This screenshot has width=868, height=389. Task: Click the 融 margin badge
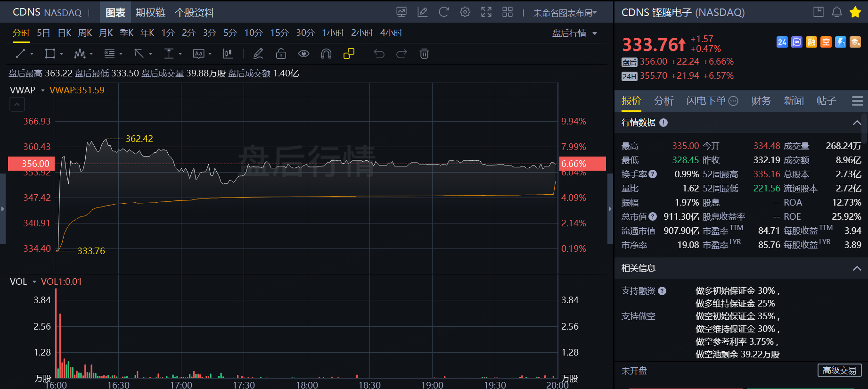811,42
